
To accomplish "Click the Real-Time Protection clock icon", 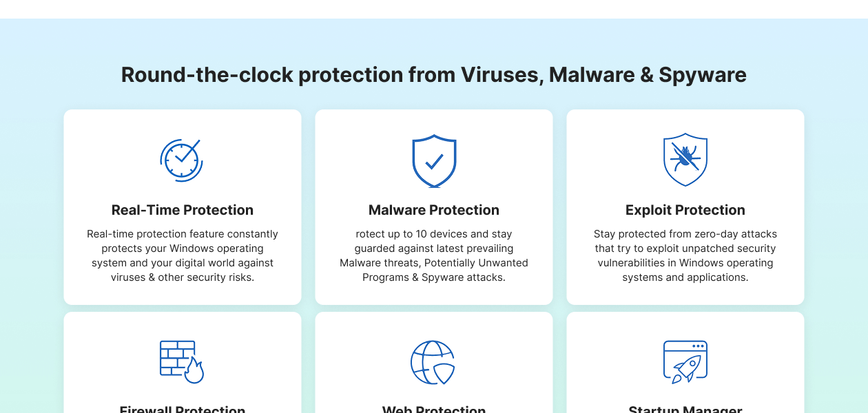I will tap(182, 160).
